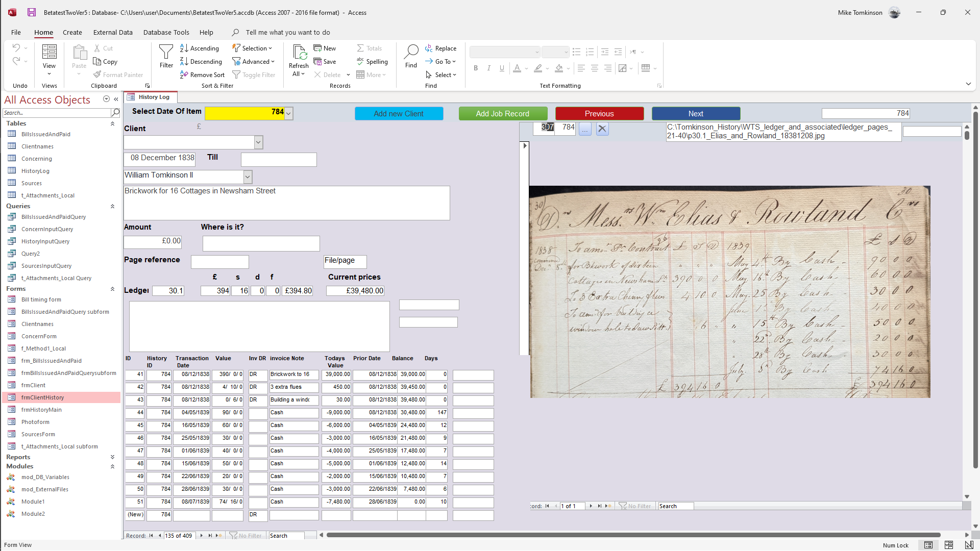Image resolution: width=980 pixels, height=551 pixels.
Task: Open the Go To dropdown
Action: click(440, 61)
